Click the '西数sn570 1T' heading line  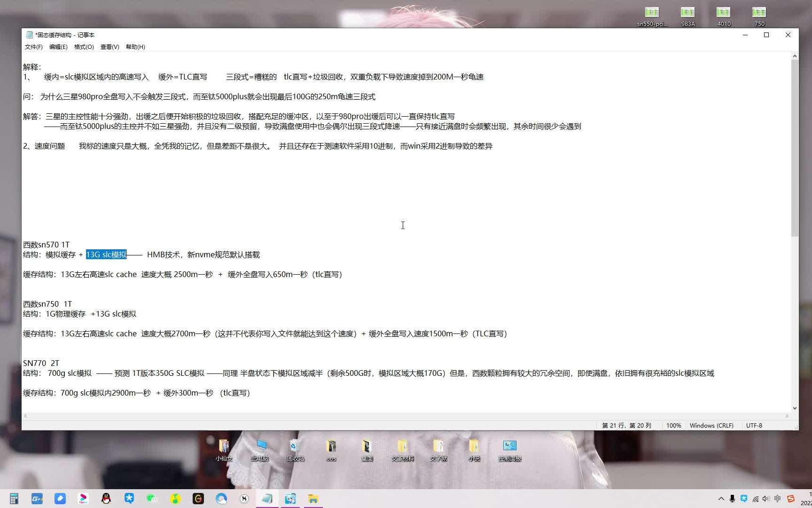click(46, 245)
